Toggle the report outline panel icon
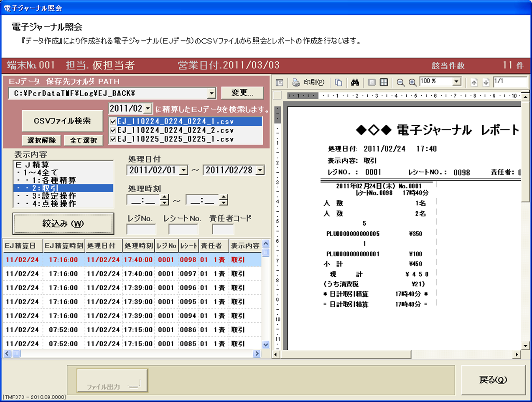Viewport: 532px width, 402px height. [x=280, y=83]
